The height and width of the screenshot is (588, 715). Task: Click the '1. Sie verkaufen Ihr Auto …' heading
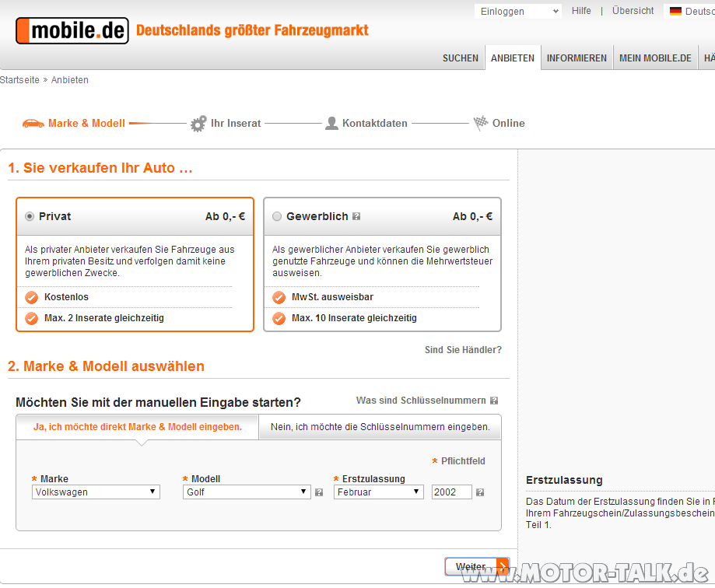(x=100, y=168)
